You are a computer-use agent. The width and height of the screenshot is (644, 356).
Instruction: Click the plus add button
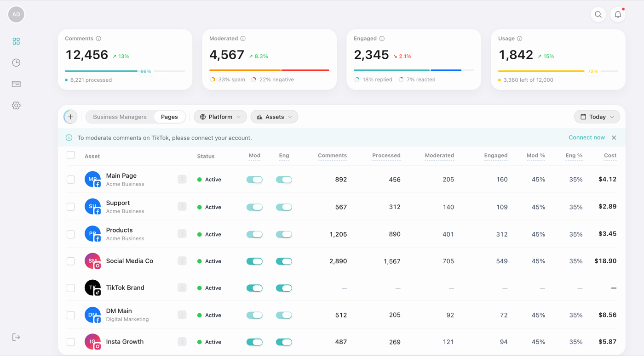click(x=70, y=117)
